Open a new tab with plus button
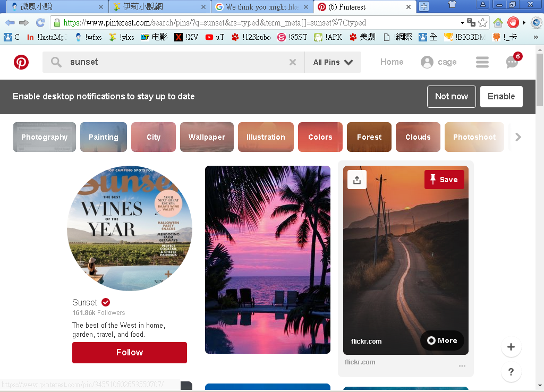 click(424, 6)
